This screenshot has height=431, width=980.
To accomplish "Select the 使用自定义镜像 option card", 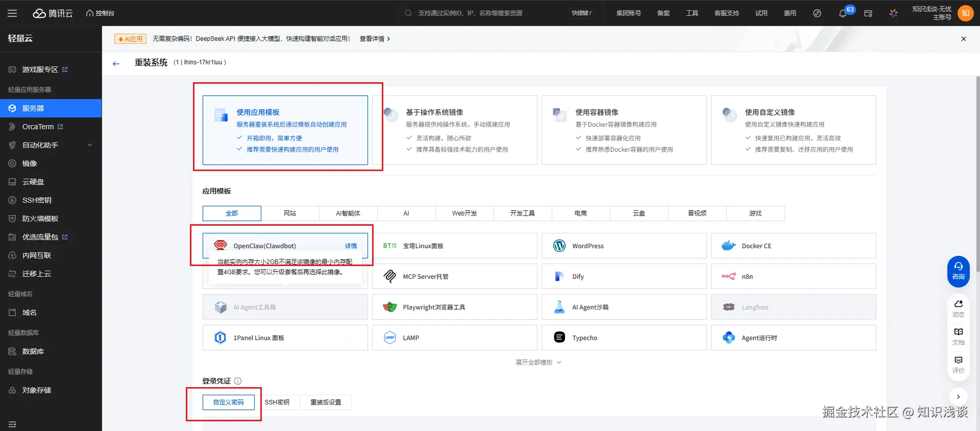I will (794, 130).
